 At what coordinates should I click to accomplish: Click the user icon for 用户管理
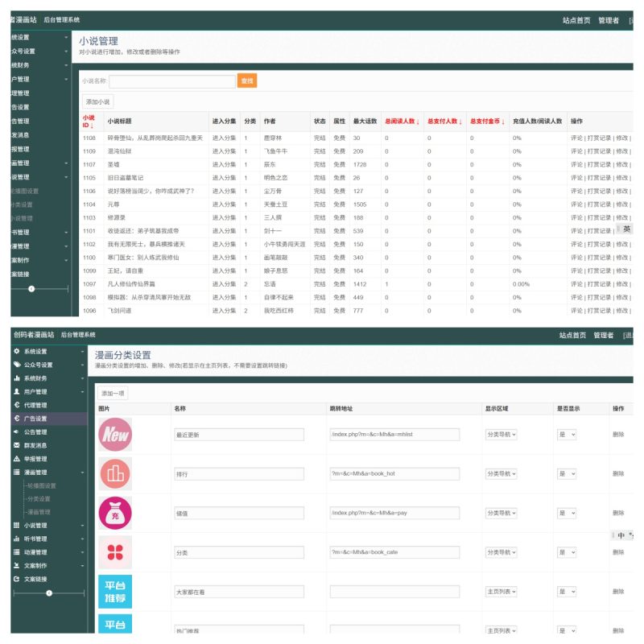17,391
